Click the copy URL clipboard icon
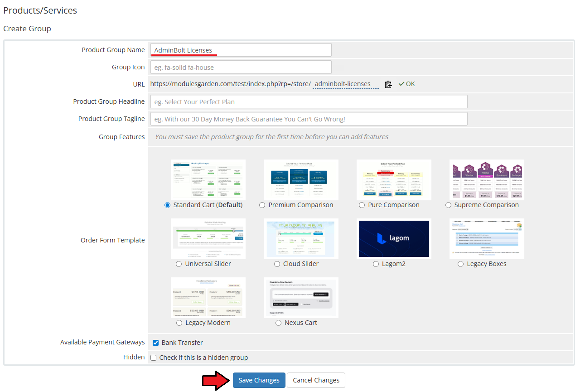This screenshot has width=580, height=392. [388, 84]
